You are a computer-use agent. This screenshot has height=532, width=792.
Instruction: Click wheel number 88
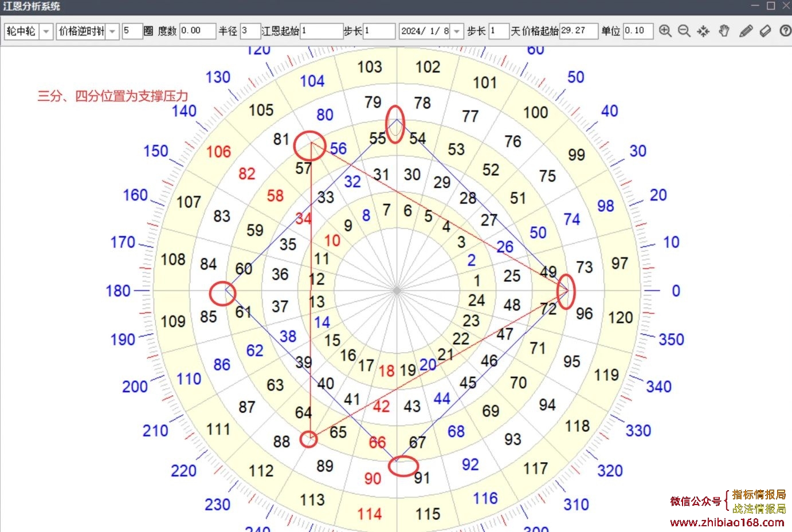pos(281,442)
